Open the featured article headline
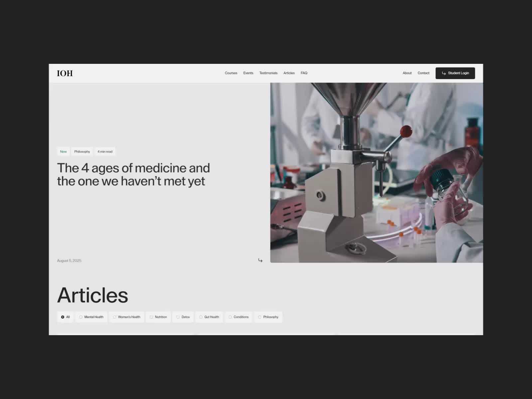Screen dimensions: 532x399 click(133, 175)
